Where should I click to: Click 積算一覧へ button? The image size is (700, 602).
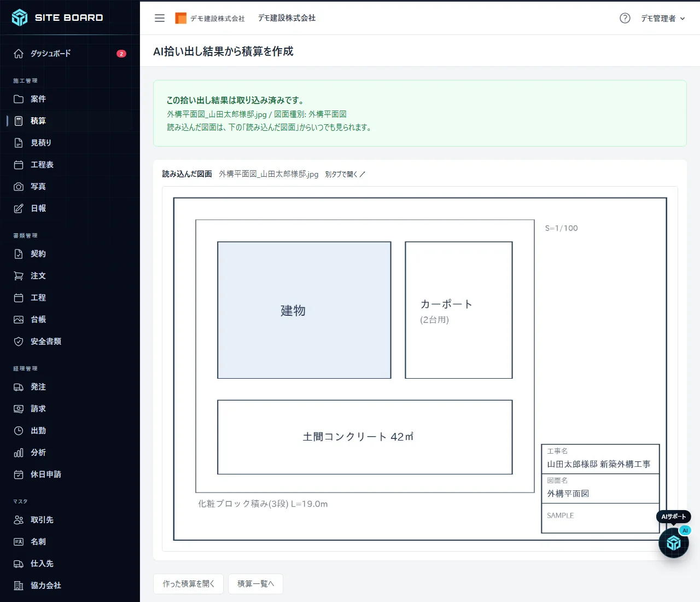(x=255, y=584)
